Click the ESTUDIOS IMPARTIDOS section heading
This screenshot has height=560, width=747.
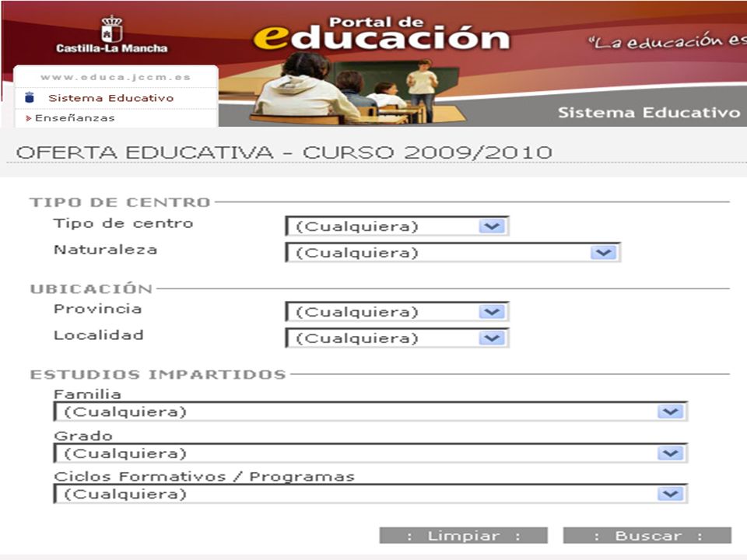point(158,375)
